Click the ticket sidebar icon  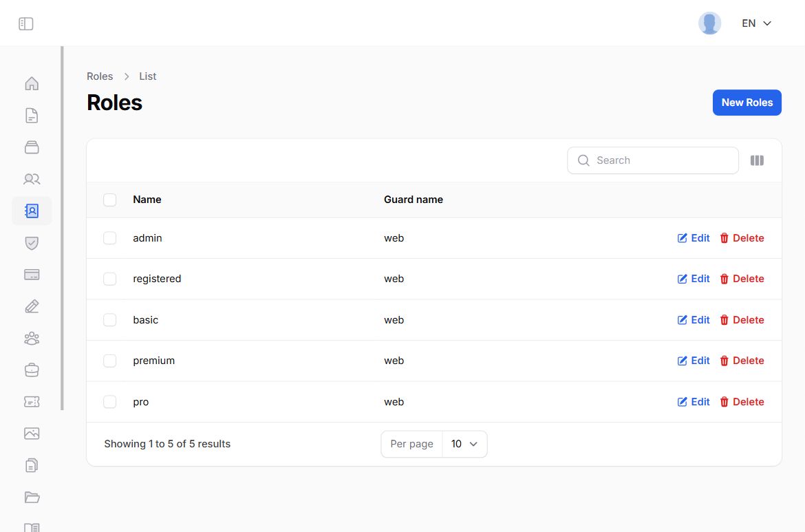(x=32, y=402)
